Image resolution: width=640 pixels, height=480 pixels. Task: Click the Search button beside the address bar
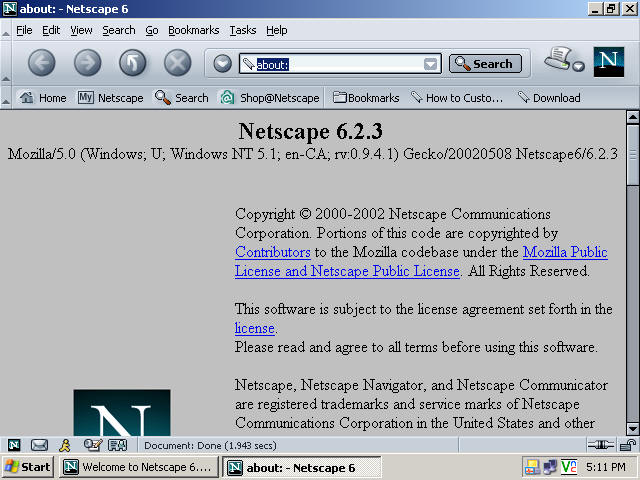[x=485, y=64]
